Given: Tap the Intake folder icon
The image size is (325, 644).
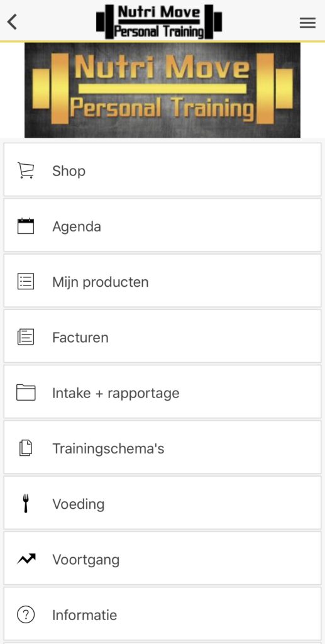Looking at the screenshot, I should coord(26,392).
